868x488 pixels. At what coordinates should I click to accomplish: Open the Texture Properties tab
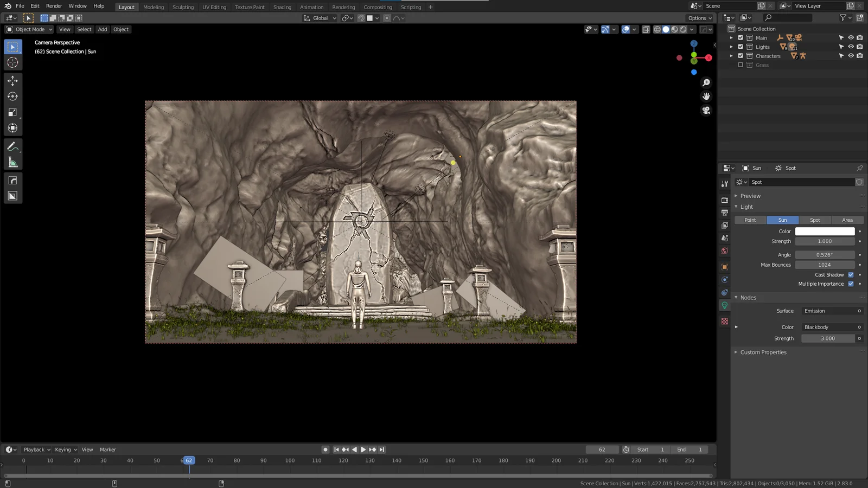pos(724,321)
